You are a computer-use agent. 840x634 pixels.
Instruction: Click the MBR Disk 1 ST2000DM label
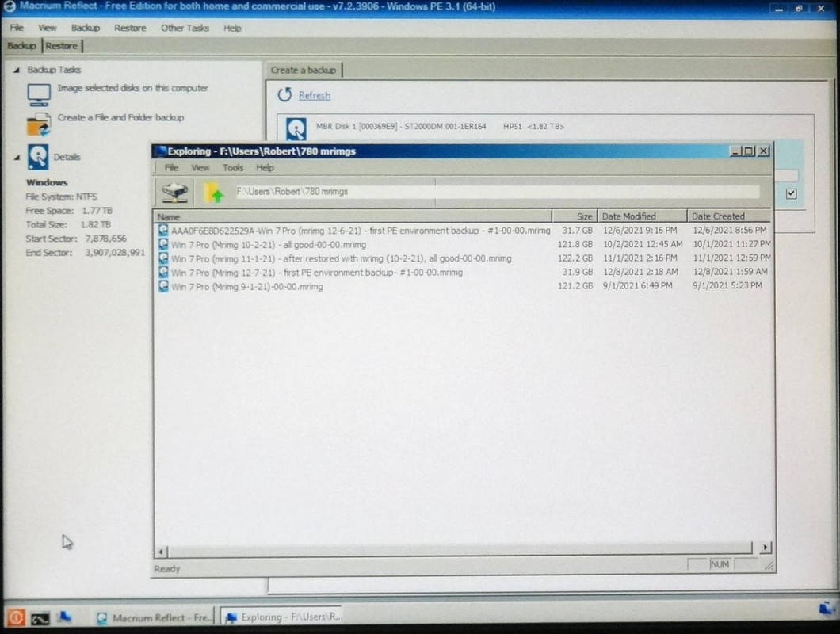coord(401,127)
